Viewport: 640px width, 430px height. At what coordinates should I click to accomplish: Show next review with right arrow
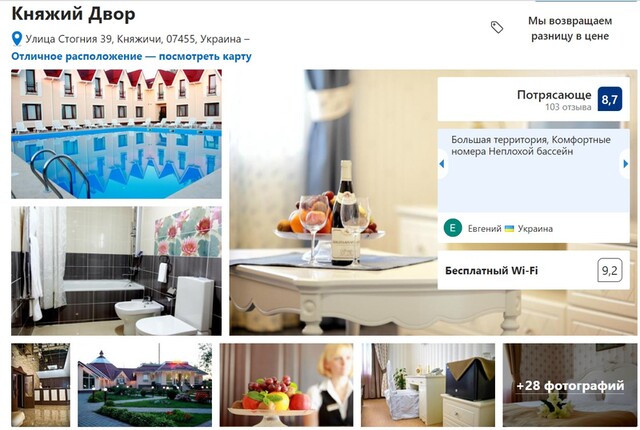point(625,164)
